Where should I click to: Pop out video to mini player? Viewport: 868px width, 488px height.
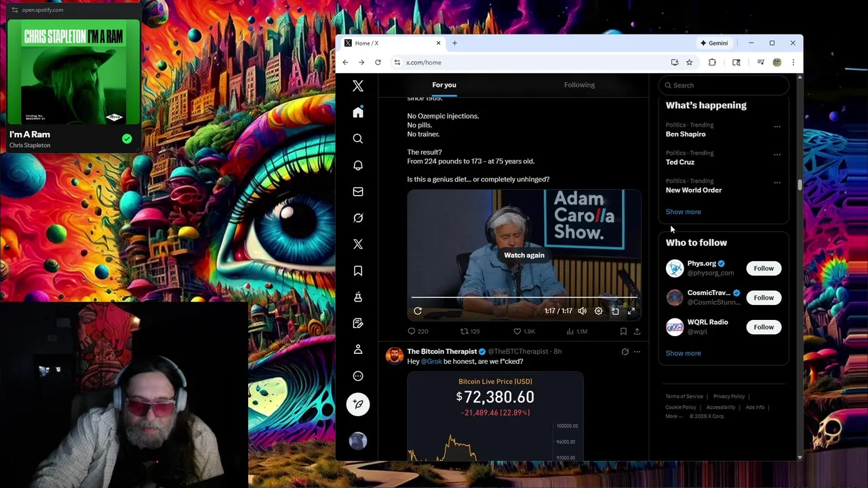coord(615,311)
